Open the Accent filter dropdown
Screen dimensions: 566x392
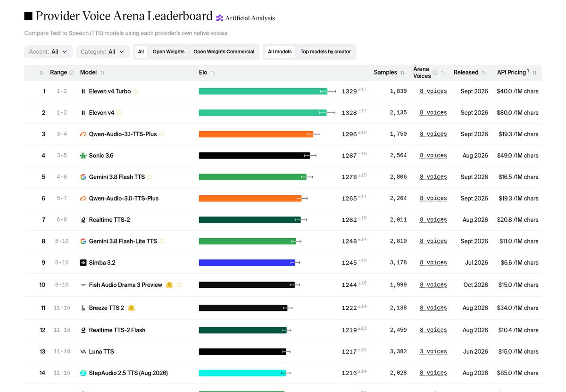49,52
